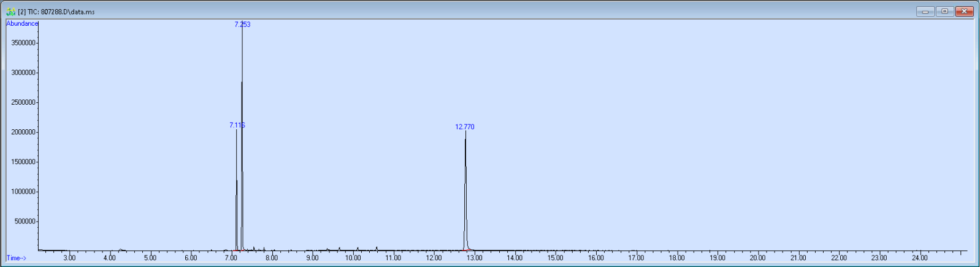Close the TIC 807288.D window
Image resolution: width=980 pixels, height=267 pixels.
[965, 12]
